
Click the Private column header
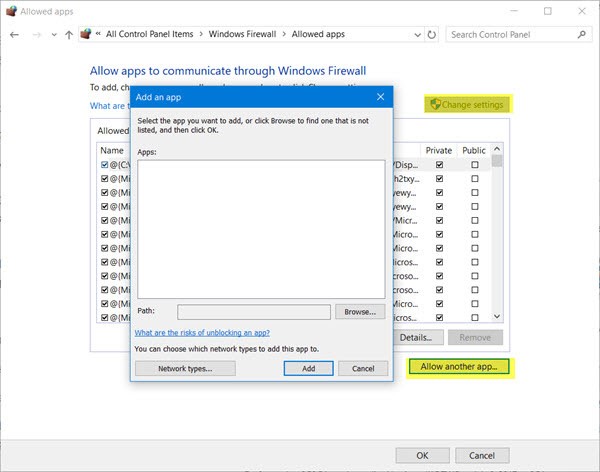pos(439,150)
